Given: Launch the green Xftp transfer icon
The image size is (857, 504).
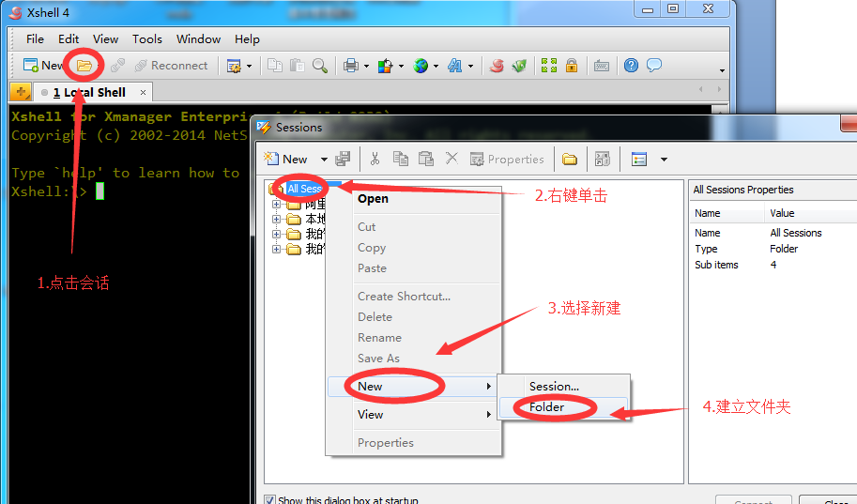Looking at the screenshot, I should 519,66.
